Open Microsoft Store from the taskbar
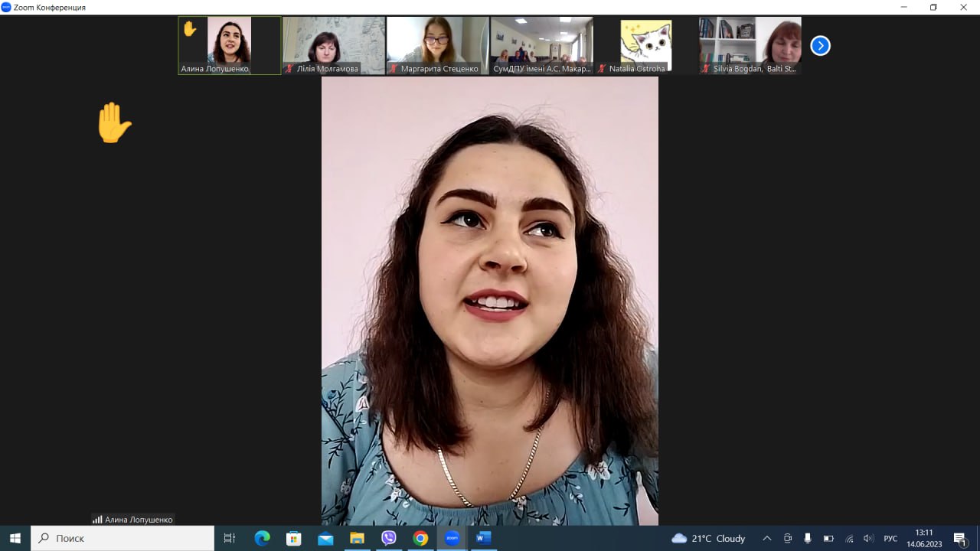The image size is (980, 551). [293, 538]
